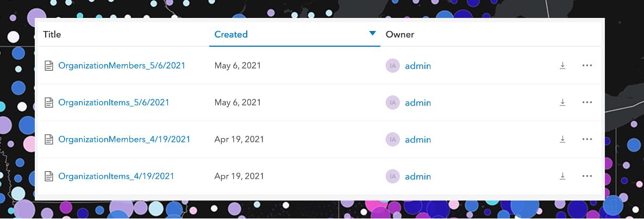Click the Created column header

[x=231, y=34]
